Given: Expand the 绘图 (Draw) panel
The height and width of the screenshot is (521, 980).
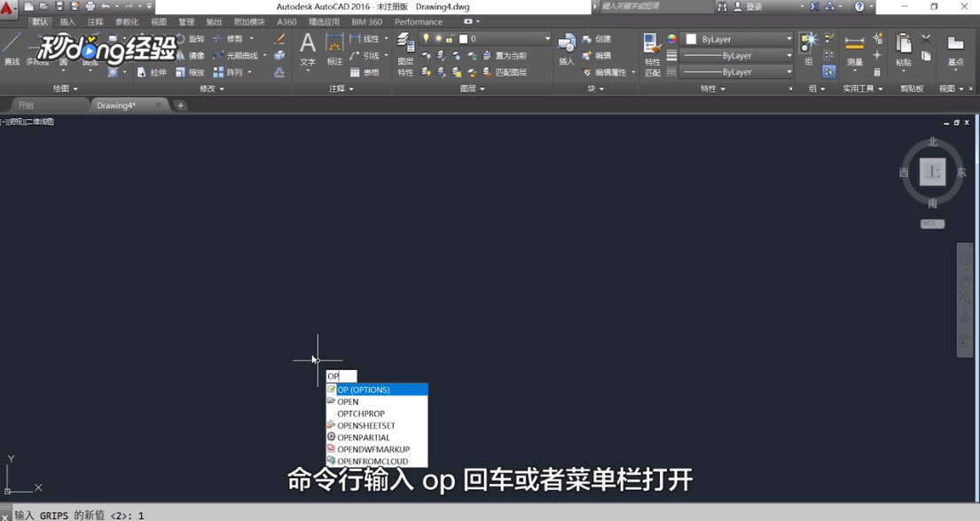Looking at the screenshot, I should click(x=65, y=89).
